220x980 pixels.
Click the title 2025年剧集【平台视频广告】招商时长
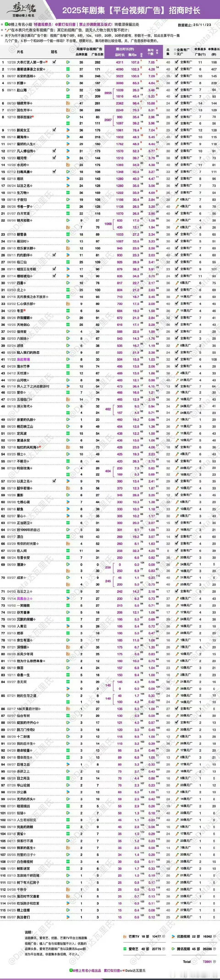coord(132,11)
